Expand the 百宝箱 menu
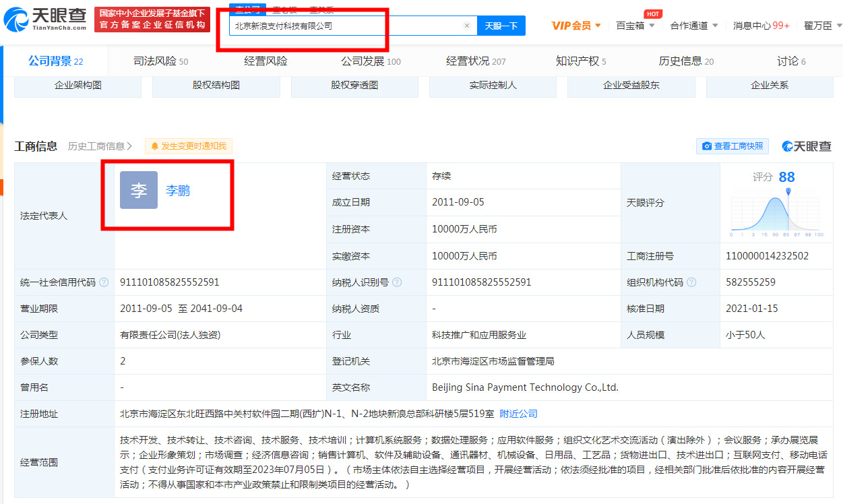 pyautogui.click(x=635, y=26)
